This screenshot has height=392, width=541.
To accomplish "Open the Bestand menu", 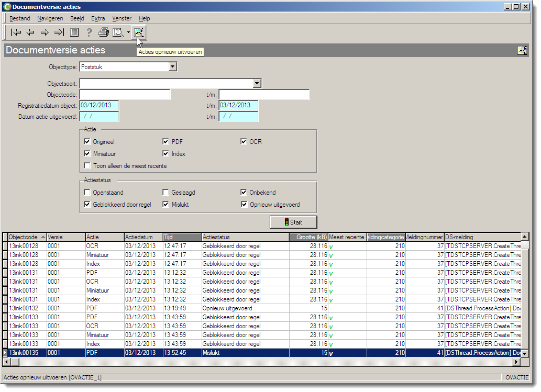I will pyautogui.click(x=20, y=18).
